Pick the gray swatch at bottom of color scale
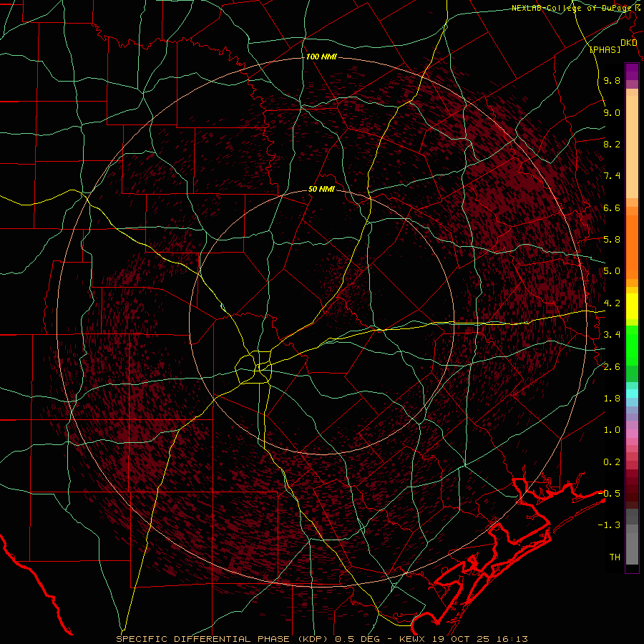This screenshot has height=644, width=644. click(632, 548)
